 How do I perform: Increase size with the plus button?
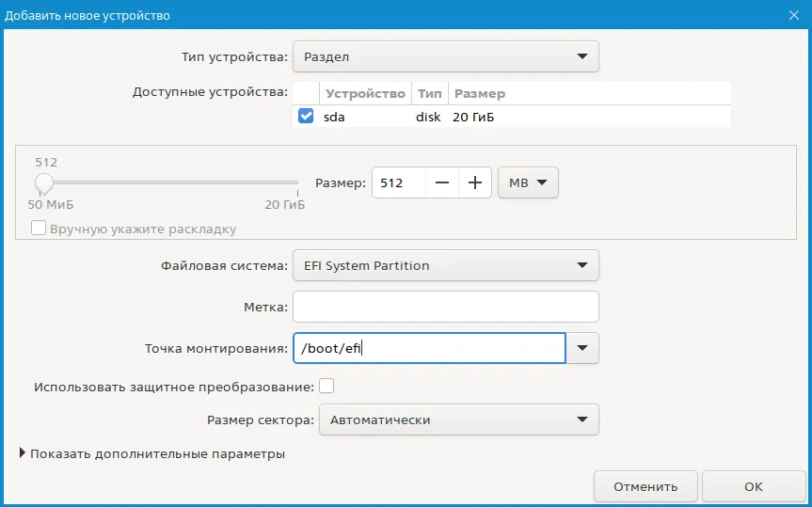coord(475,182)
